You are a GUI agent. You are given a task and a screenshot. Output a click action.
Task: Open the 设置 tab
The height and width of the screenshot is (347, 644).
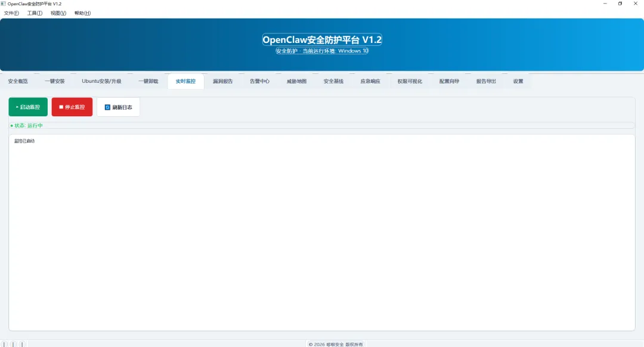pos(518,81)
